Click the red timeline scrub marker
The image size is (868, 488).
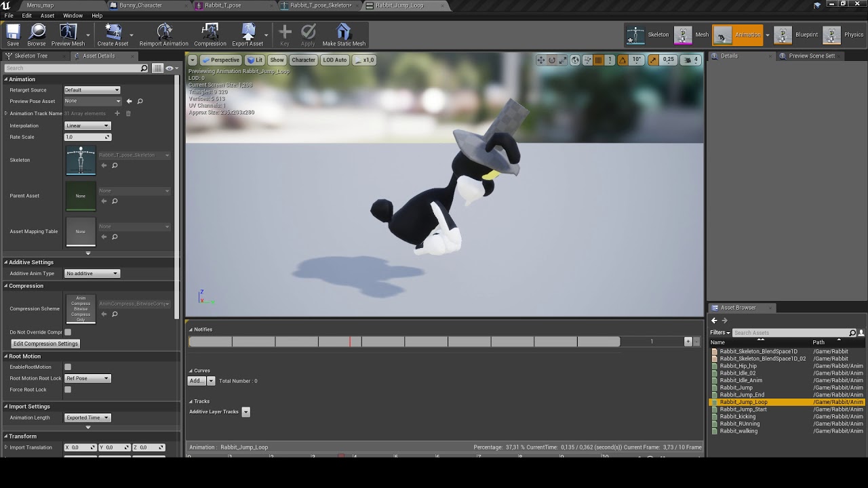(350, 342)
